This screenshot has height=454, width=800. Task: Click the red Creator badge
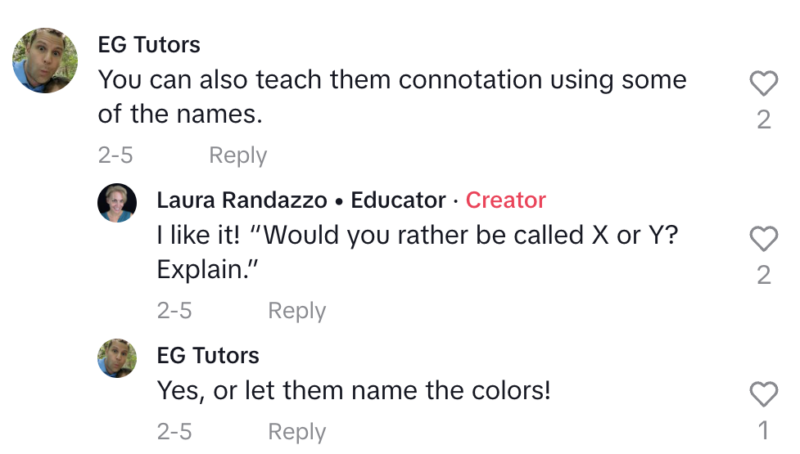[506, 200]
